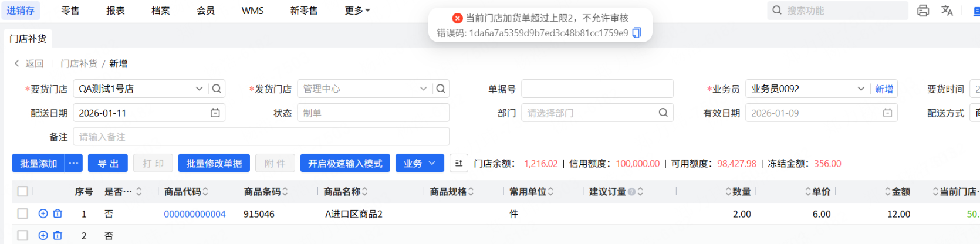Sort by the 常用单位 column
Screen dimensions: 980x244
click(550, 191)
